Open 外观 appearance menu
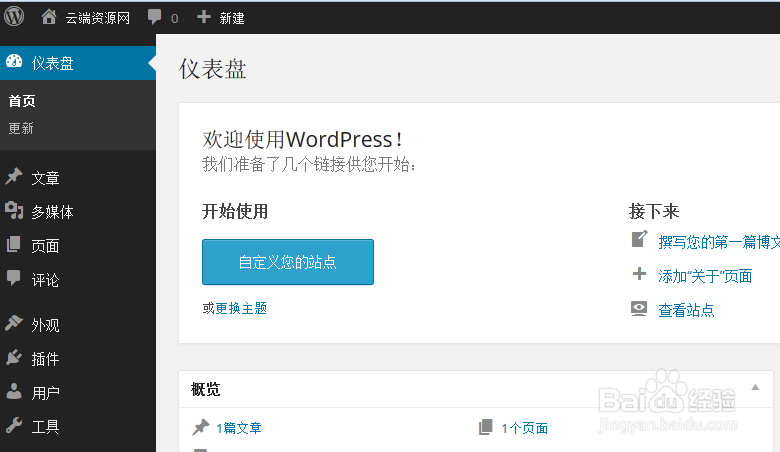 [45, 325]
